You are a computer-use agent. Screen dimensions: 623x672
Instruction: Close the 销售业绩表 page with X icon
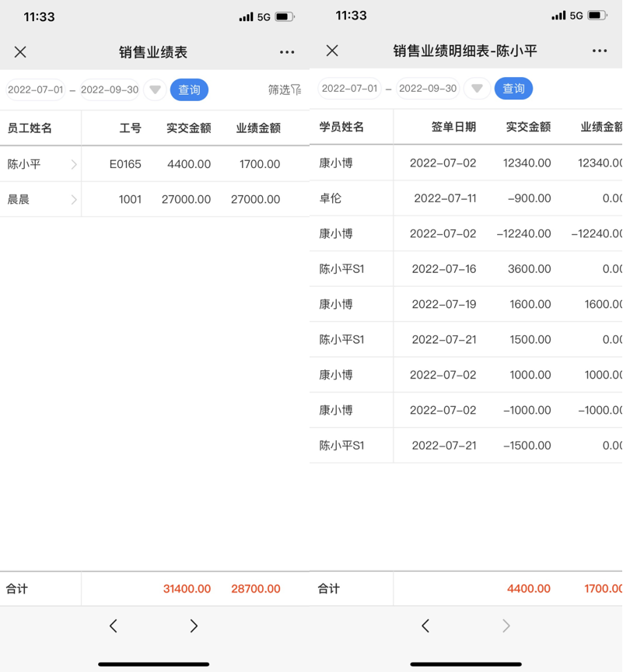[x=20, y=52]
